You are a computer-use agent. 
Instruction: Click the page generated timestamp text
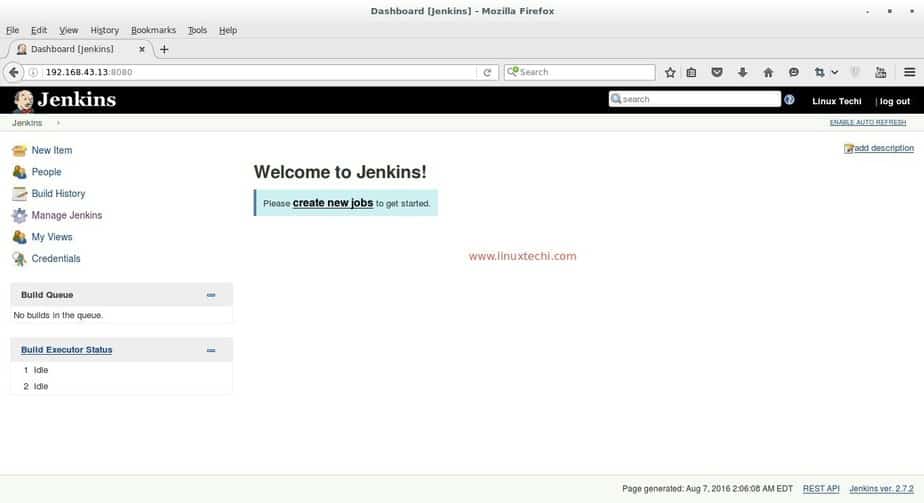pyautogui.click(x=707, y=489)
